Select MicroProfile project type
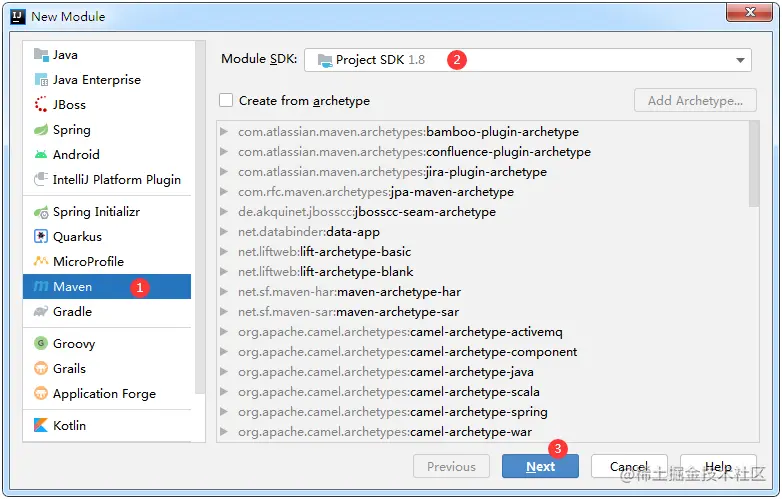The image size is (782, 499). point(107,261)
